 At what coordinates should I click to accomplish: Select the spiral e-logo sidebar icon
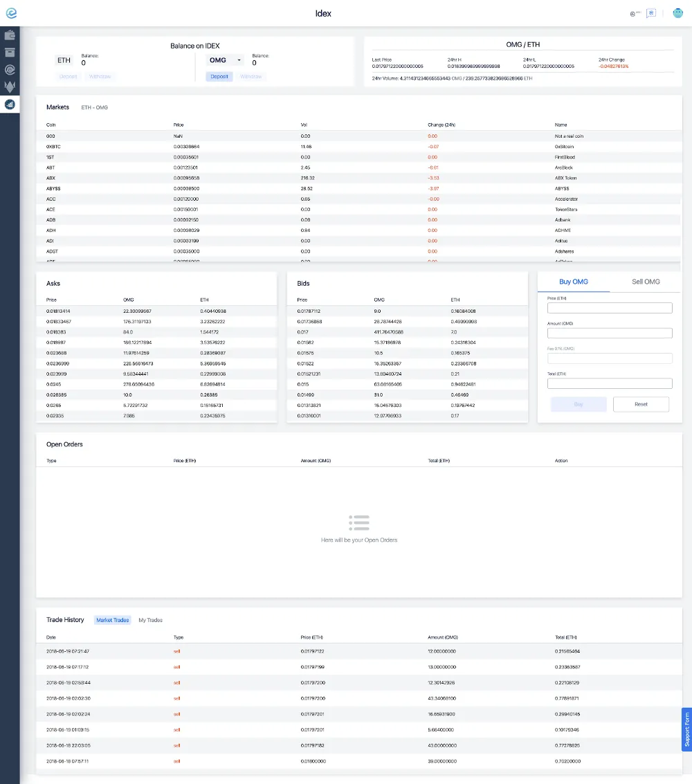[10, 69]
